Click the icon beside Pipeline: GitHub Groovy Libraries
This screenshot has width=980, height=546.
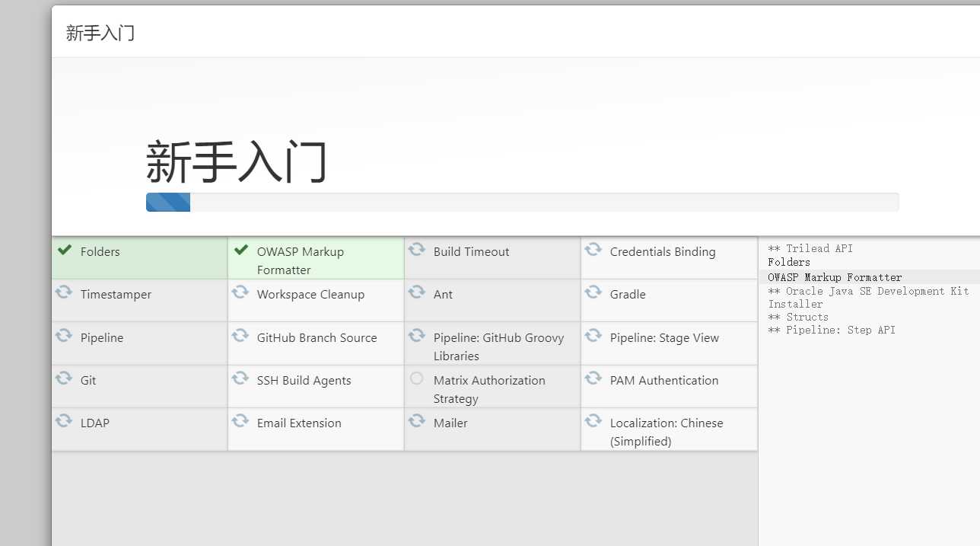(416, 335)
